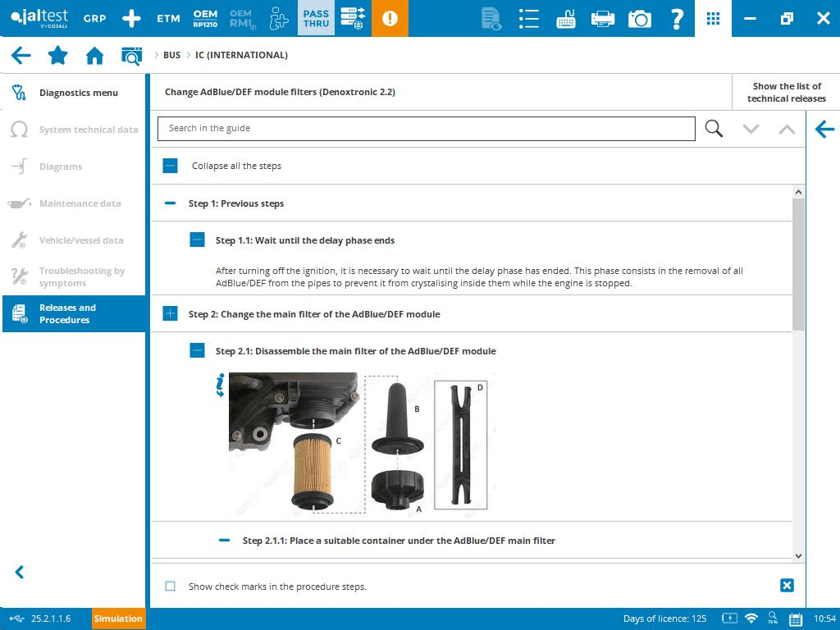Open the help question mark icon
The width and height of the screenshot is (840, 630).
coord(677,18)
